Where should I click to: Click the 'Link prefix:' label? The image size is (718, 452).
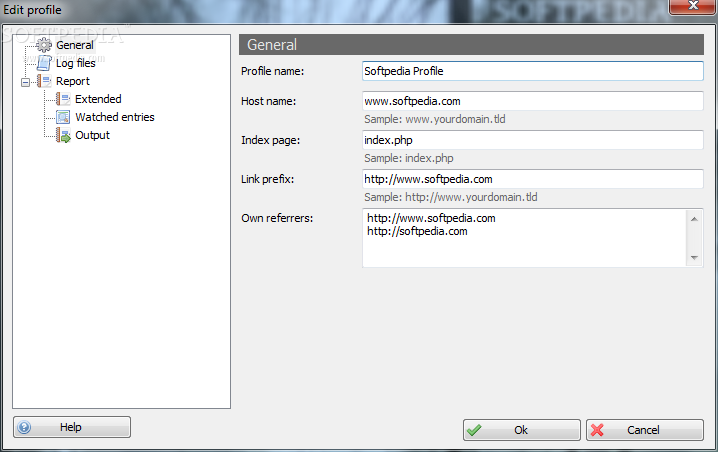click(x=267, y=179)
